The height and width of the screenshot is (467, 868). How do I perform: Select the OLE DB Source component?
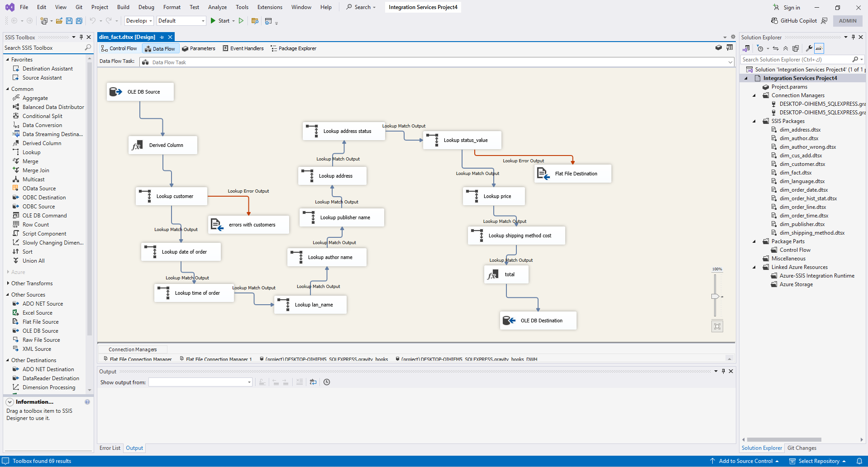click(140, 92)
